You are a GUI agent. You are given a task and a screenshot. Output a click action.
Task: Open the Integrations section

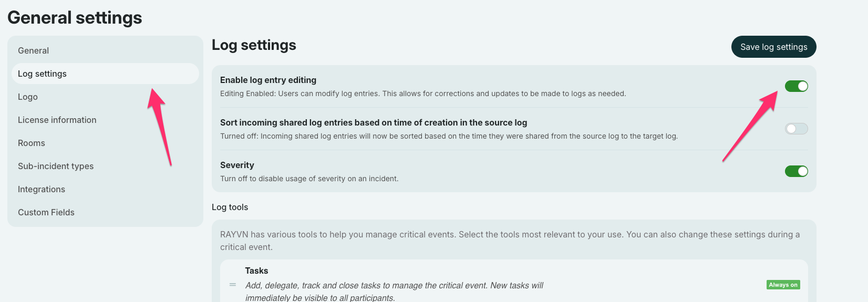pyautogui.click(x=42, y=189)
